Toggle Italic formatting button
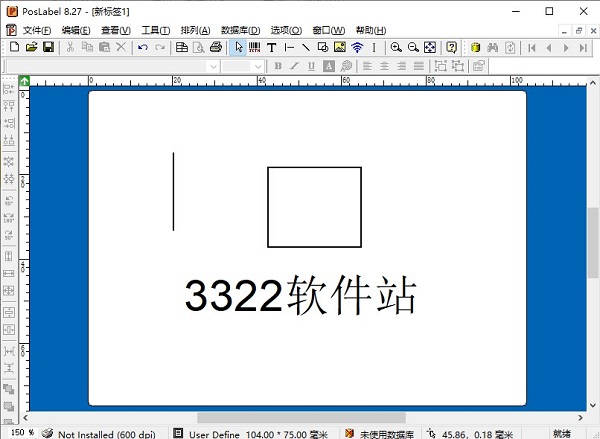The height and width of the screenshot is (439, 600). tap(294, 66)
